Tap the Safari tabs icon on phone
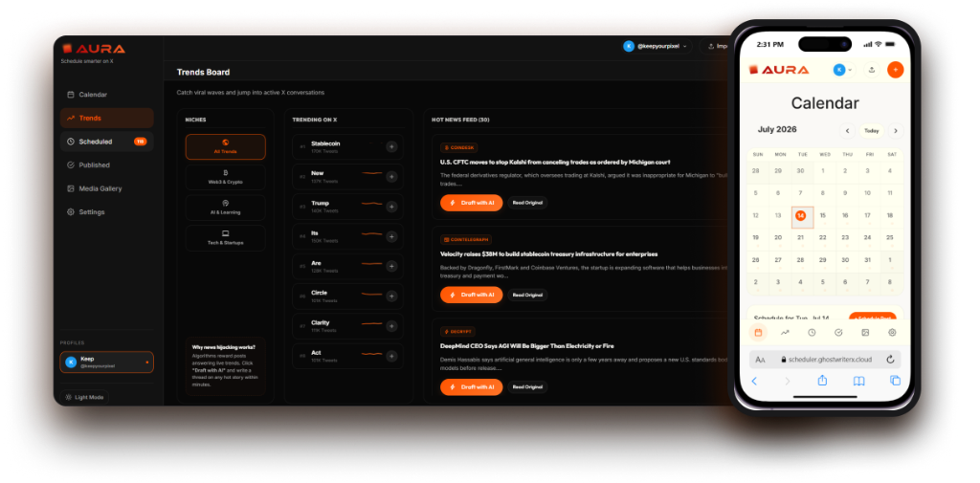The width and height of the screenshot is (980, 483). click(895, 381)
